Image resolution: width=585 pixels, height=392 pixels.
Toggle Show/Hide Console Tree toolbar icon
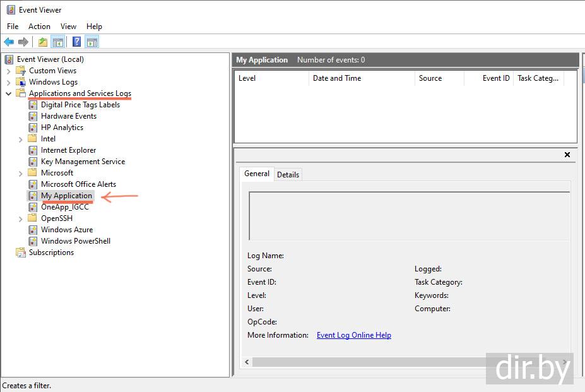(57, 42)
